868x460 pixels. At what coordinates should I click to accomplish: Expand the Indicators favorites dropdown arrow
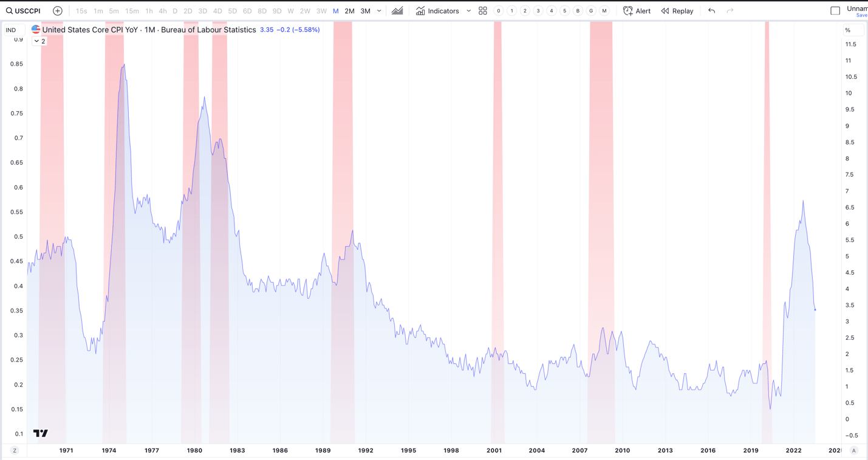(x=469, y=11)
